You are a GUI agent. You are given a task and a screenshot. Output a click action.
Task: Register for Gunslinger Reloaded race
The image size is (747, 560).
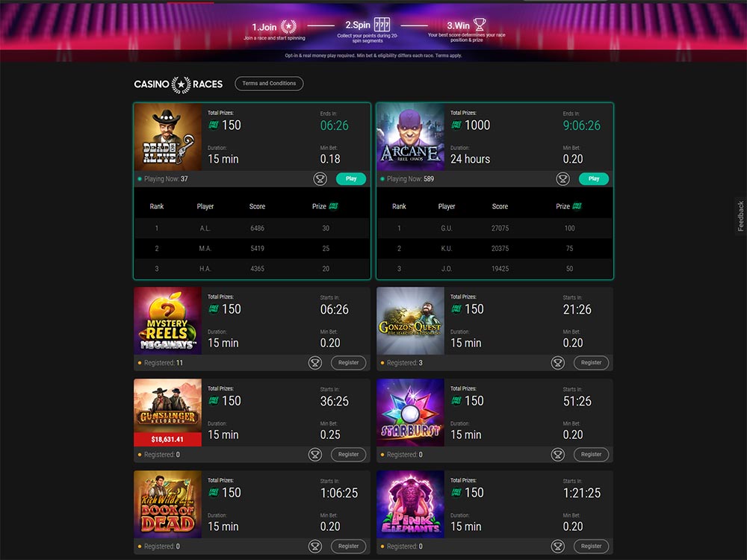tap(348, 454)
